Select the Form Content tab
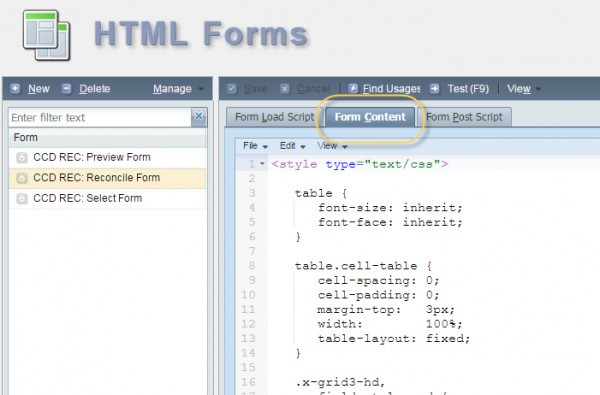The image size is (600, 395). tap(370, 117)
